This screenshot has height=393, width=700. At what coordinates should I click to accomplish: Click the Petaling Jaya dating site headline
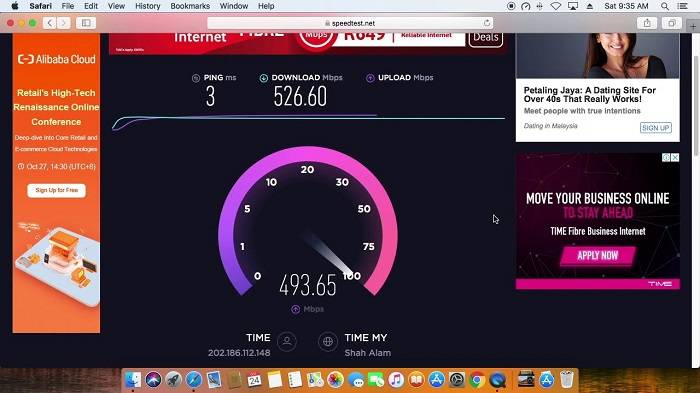coord(589,95)
